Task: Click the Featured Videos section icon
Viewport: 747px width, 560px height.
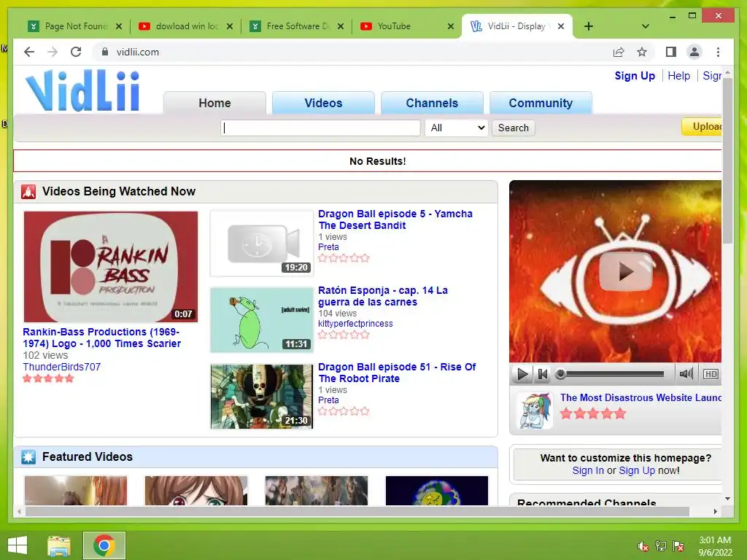Action: coord(28,457)
